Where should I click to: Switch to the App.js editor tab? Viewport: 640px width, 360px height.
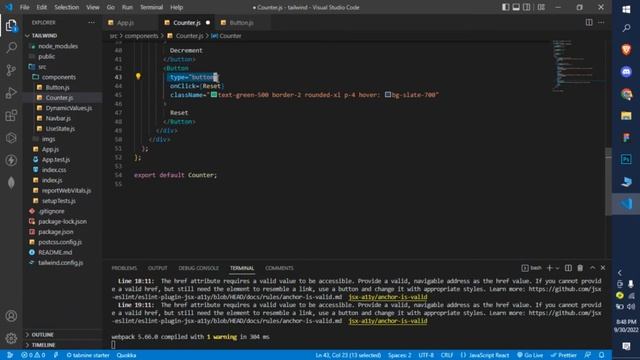126,22
